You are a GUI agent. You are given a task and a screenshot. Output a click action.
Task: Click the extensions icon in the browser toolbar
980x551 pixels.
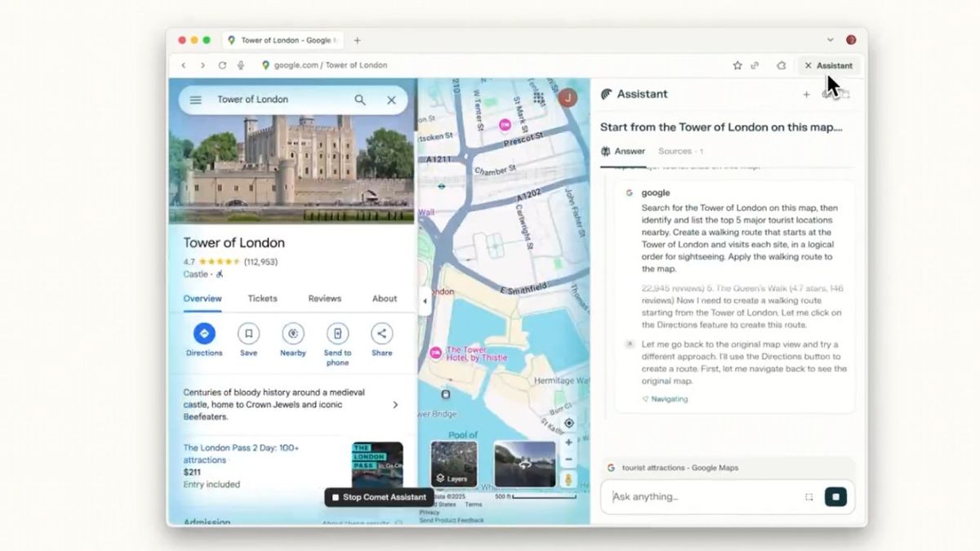781,65
